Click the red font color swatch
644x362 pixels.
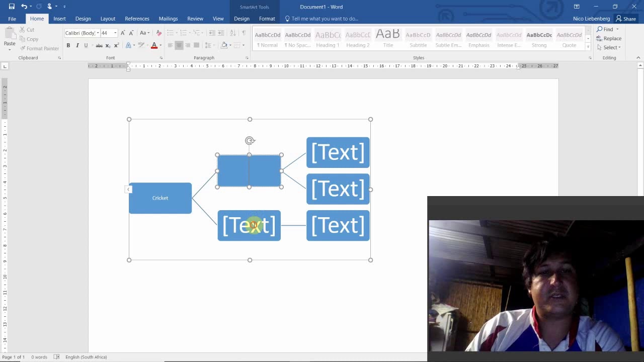pyautogui.click(x=154, y=45)
